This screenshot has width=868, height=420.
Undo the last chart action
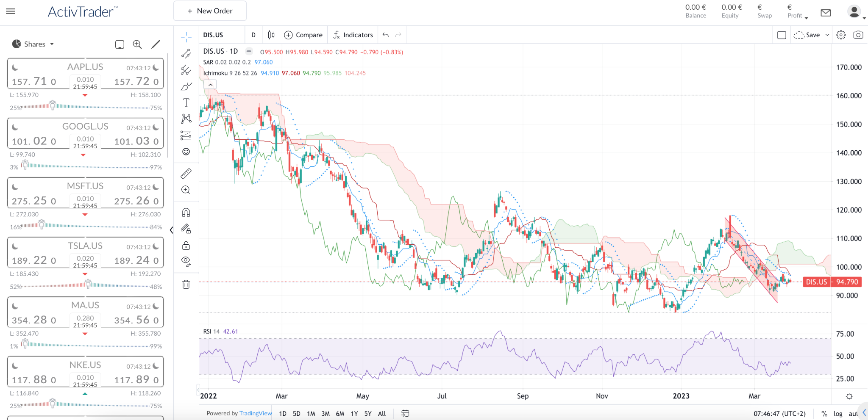386,35
